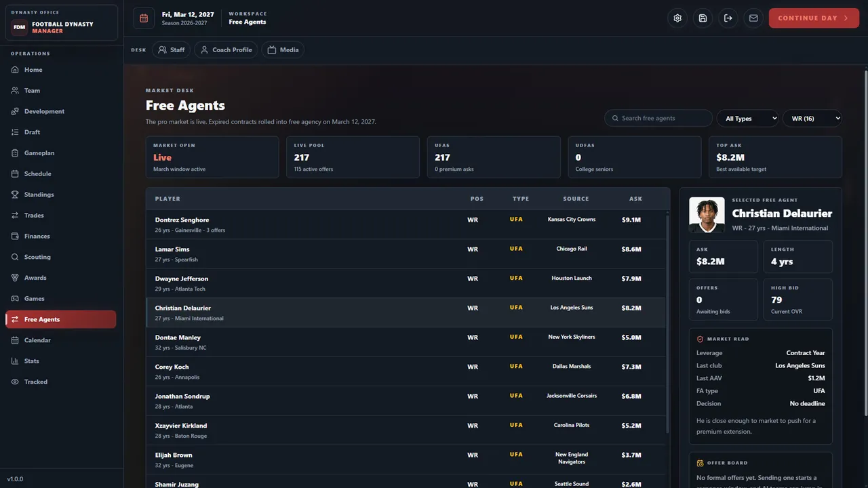Image resolution: width=868 pixels, height=488 pixels.
Task: Click the Schedule sidebar icon
Action: (15, 174)
